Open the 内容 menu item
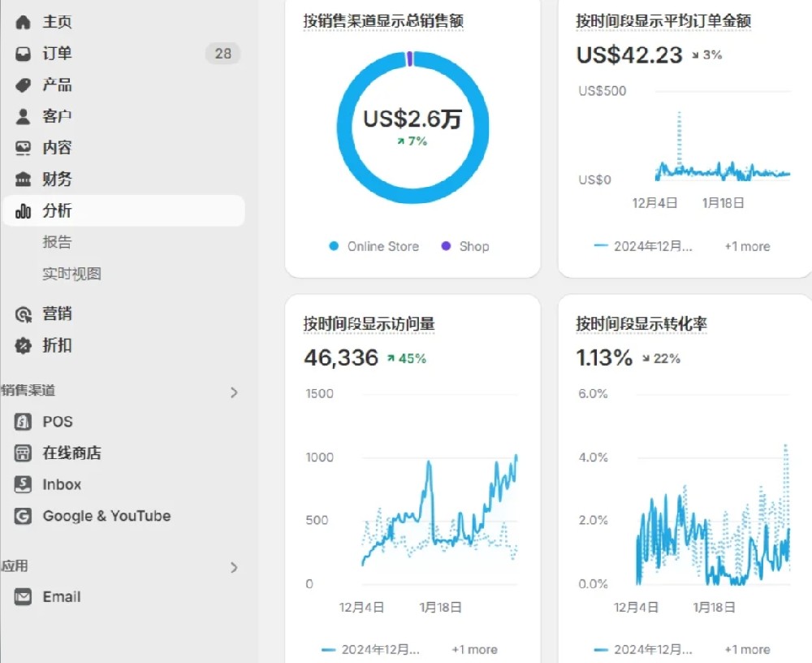 tap(58, 148)
